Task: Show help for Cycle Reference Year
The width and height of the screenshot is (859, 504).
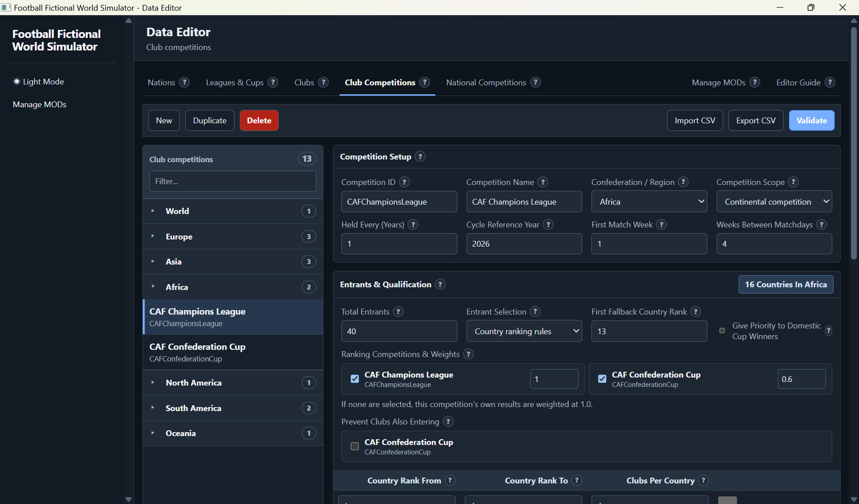Action: pos(548,224)
